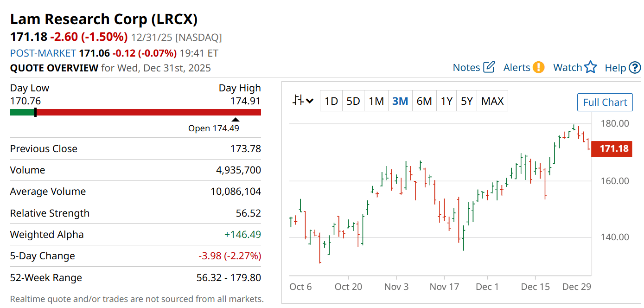Click the 140.00 price axis label

pos(614,237)
